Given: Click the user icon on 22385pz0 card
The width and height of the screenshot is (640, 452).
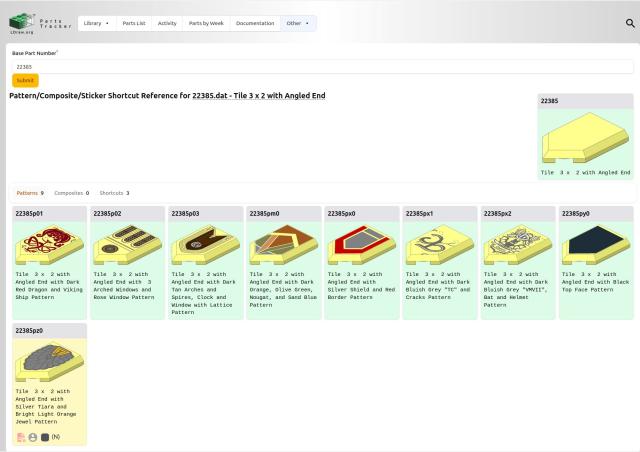Looking at the screenshot, I should pyautogui.click(x=32, y=437).
